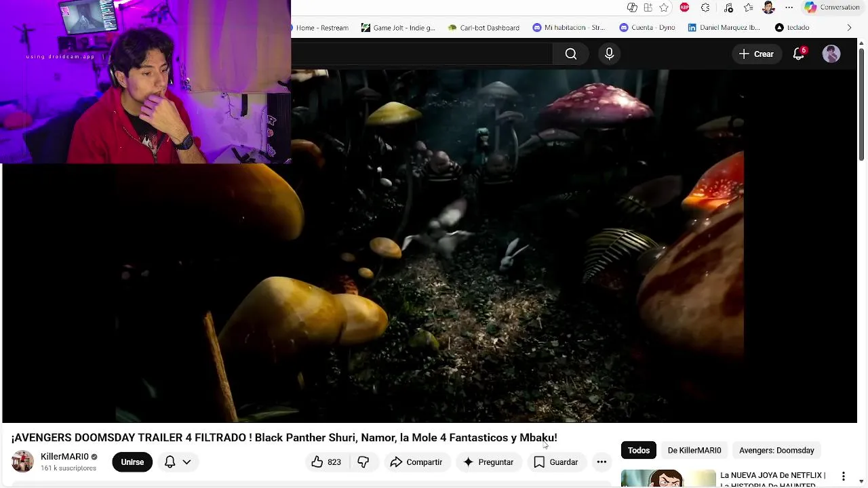Open the browser Favorites list icon

(x=748, y=7)
